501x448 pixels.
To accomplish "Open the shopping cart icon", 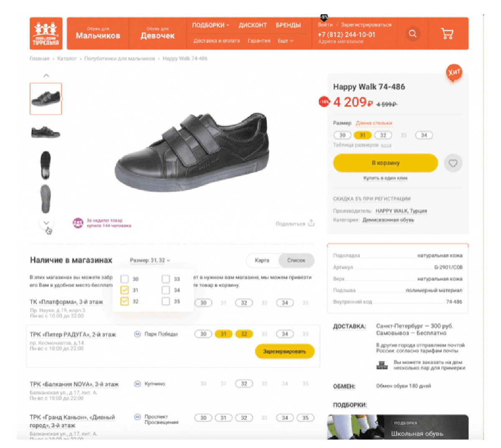I will [447, 34].
